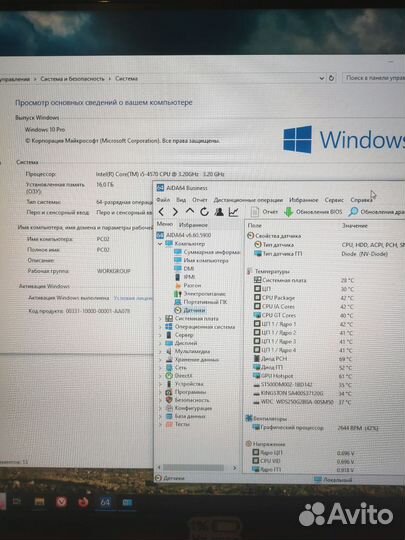This screenshot has width=405, height=540.
Task: Click the tree panel horizontal scrollbar thumb
Action: pos(193,468)
